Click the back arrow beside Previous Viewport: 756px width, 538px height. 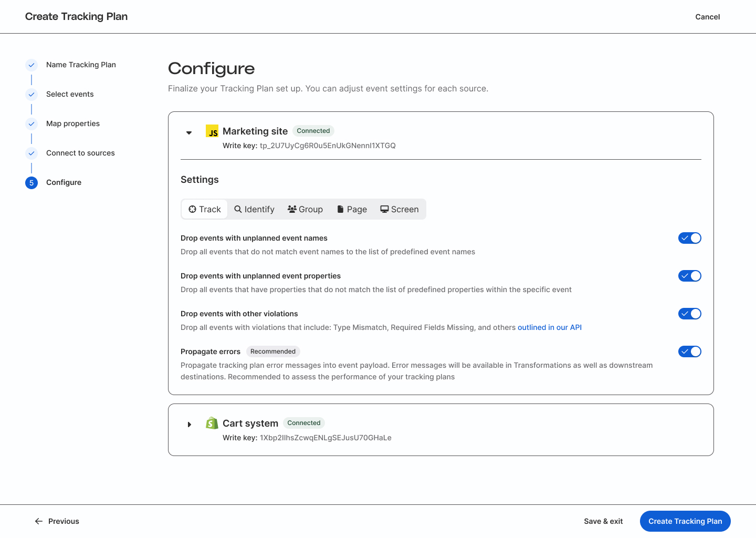click(x=38, y=521)
